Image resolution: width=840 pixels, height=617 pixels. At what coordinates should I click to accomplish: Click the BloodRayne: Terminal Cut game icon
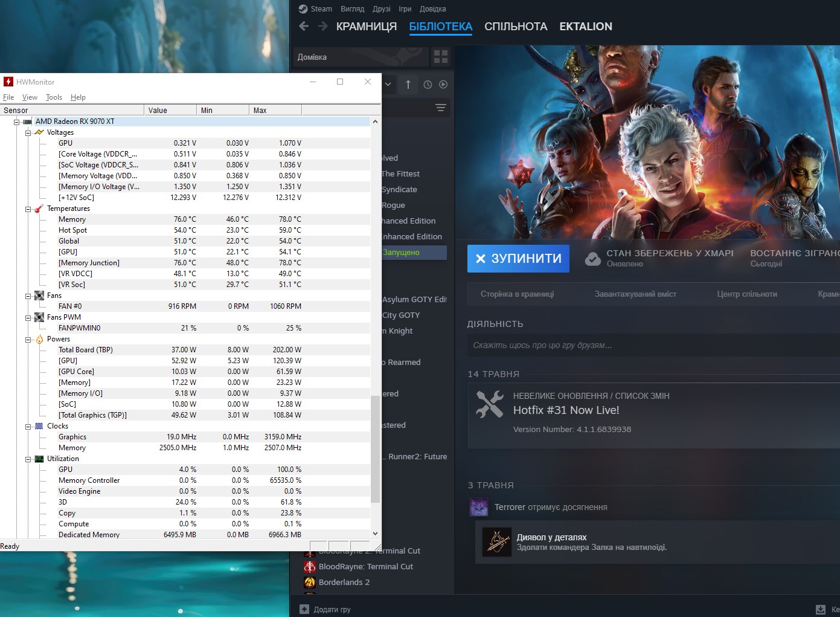point(310,566)
